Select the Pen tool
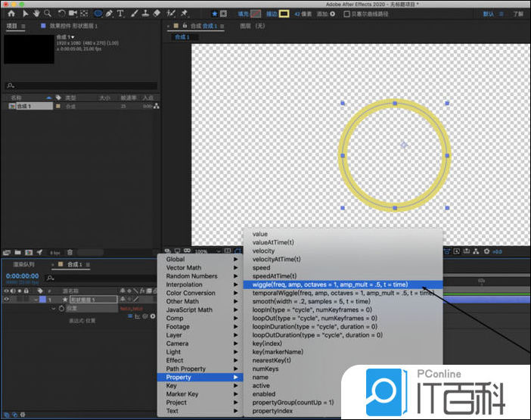531x420 pixels. point(110,13)
